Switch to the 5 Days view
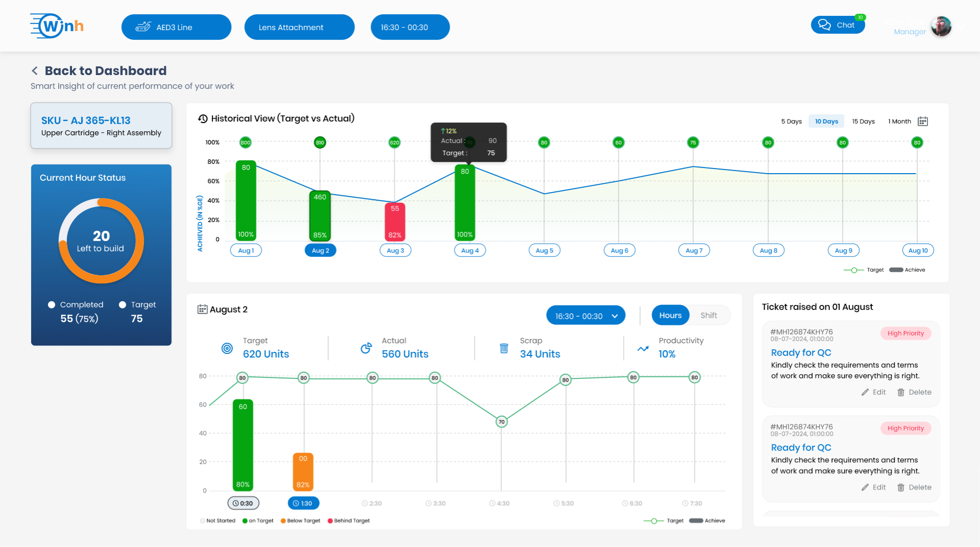Viewport: 980px width, 547px height. (x=792, y=121)
